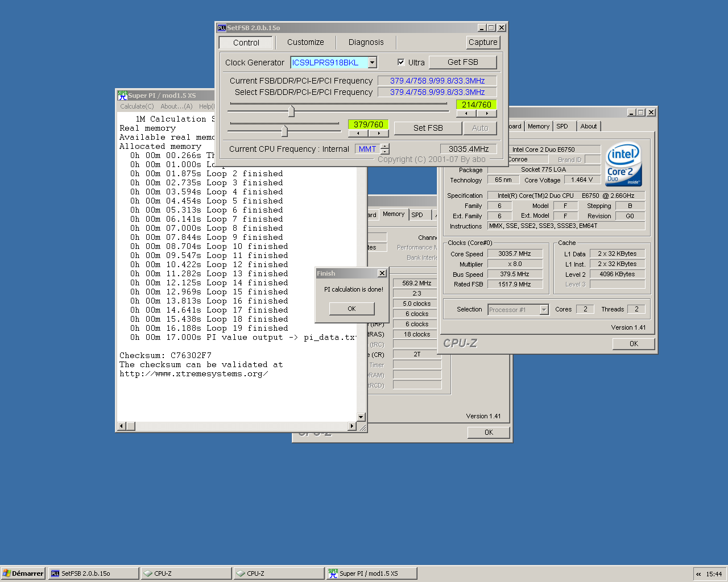This screenshot has width=728, height=582.
Task: Open the About...(A) menu in Super PI
Action: [176, 106]
